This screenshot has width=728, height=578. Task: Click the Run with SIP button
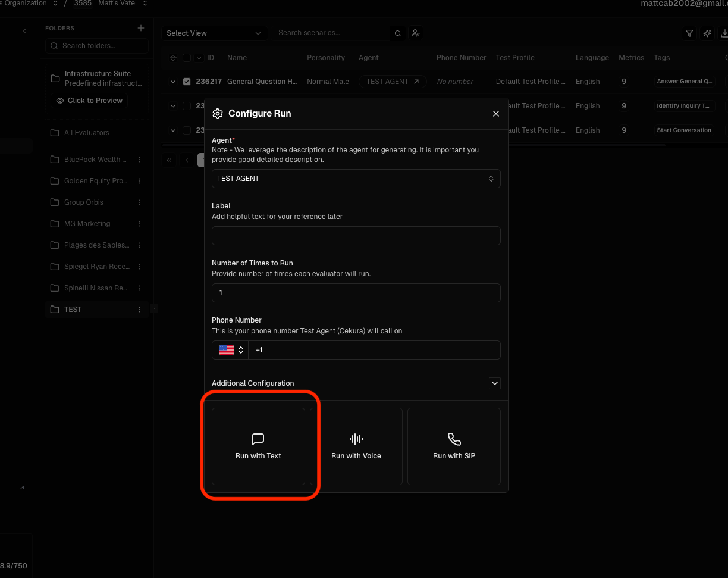click(x=454, y=446)
